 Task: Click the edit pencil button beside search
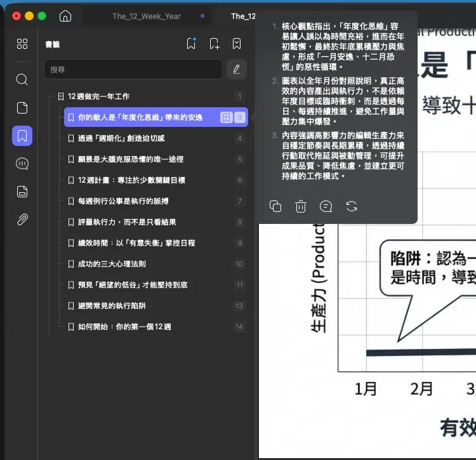(237, 70)
